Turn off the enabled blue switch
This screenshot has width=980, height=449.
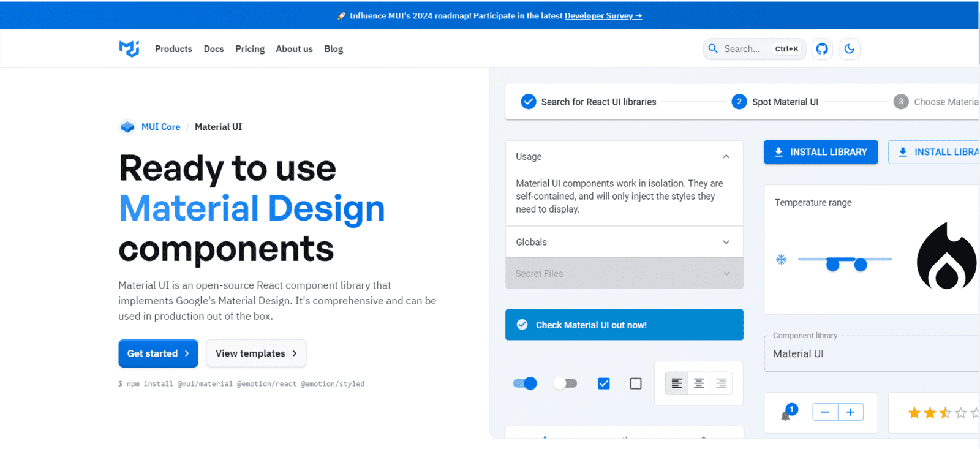(x=525, y=383)
